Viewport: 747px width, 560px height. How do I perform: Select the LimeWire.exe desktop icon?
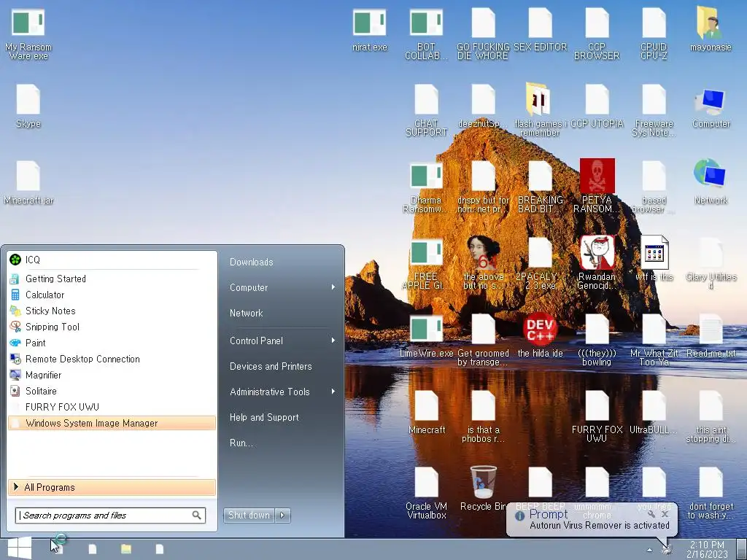(x=426, y=335)
